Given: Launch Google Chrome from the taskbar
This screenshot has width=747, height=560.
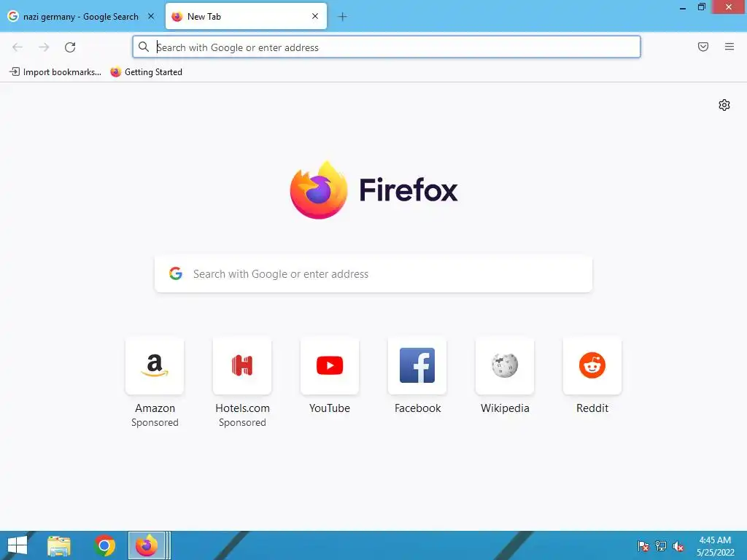Looking at the screenshot, I should pos(104,545).
